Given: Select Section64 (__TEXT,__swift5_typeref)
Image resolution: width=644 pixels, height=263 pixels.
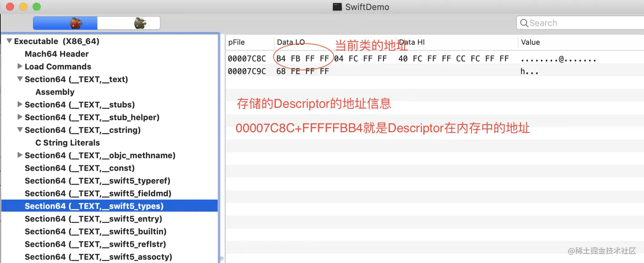Looking at the screenshot, I should coord(98,181).
